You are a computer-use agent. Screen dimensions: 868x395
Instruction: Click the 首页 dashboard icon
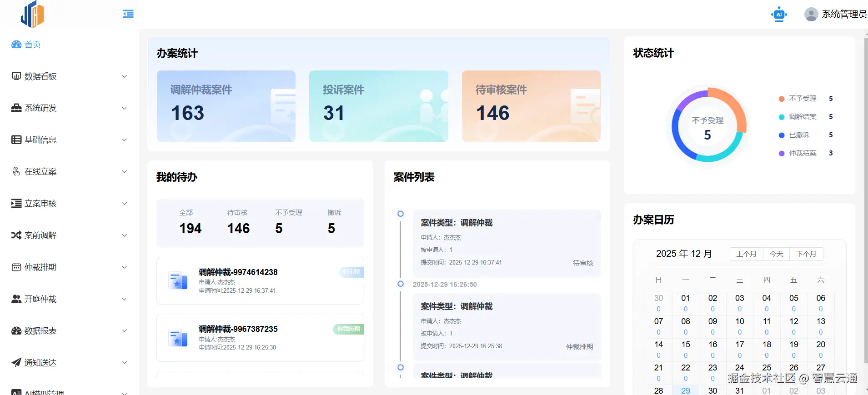point(16,45)
